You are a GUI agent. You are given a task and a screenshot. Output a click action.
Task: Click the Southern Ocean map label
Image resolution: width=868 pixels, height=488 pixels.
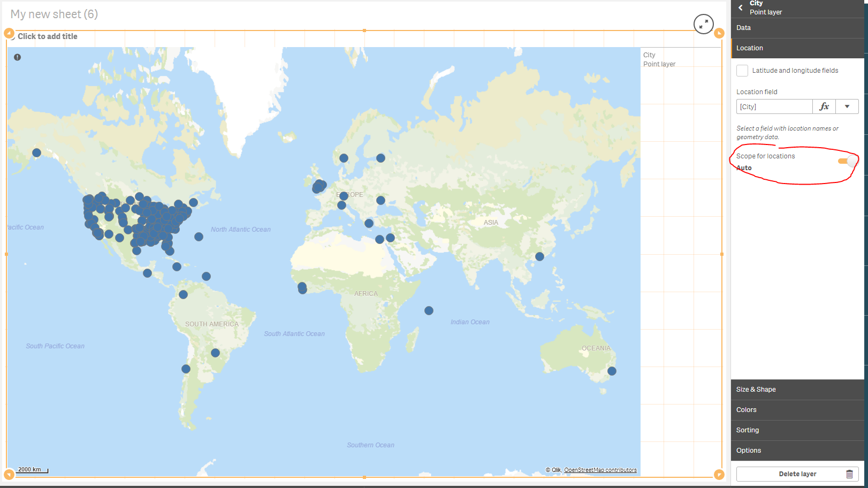coord(370,445)
